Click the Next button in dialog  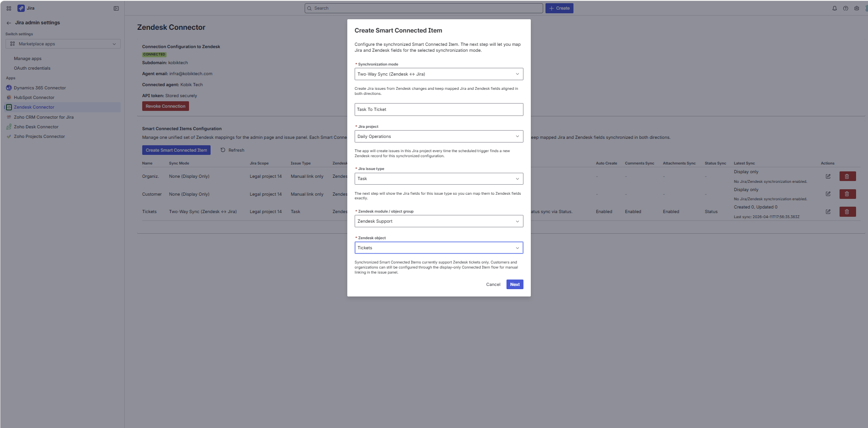tap(515, 285)
